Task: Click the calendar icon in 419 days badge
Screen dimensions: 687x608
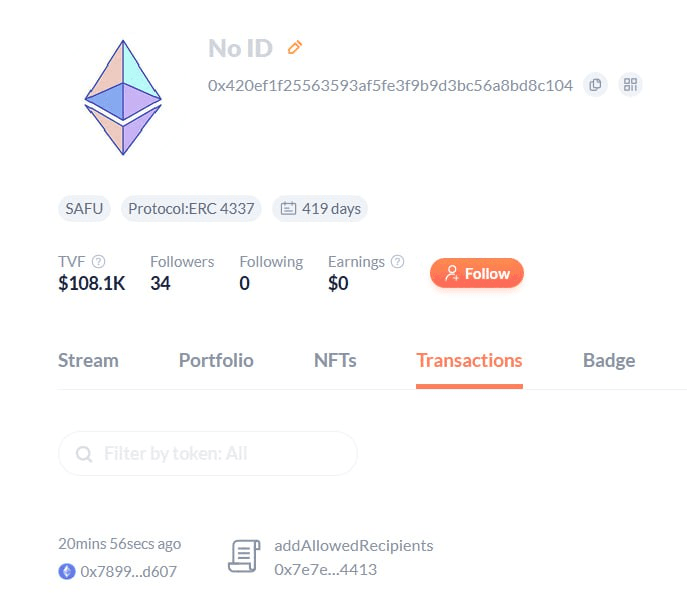Action: pos(288,209)
